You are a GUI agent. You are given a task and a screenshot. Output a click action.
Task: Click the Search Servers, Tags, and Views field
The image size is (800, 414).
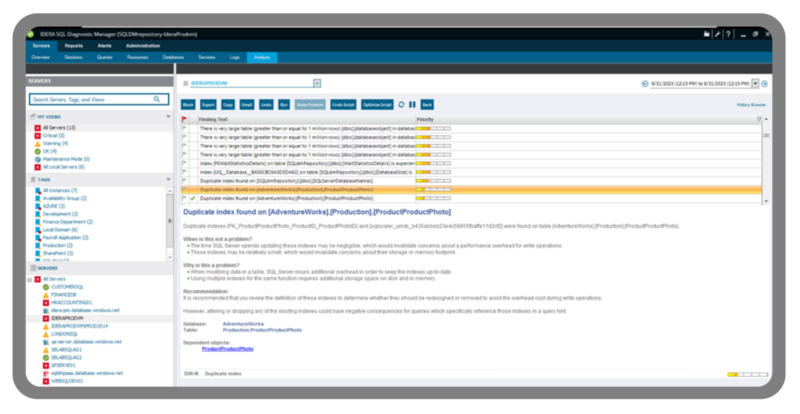[90, 100]
